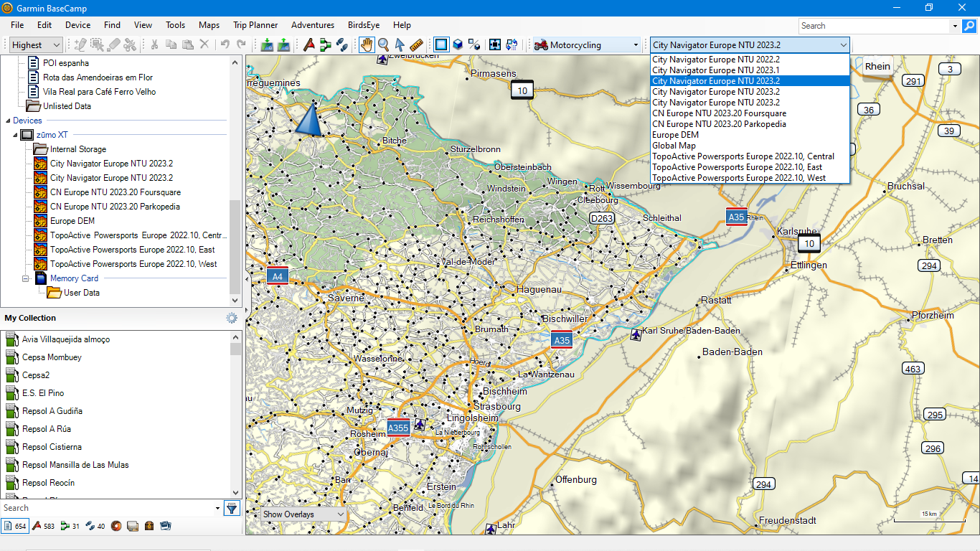Image resolution: width=980 pixels, height=551 pixels.
Task: Select the Zoom magnifier tool
Action: point(384,44)
